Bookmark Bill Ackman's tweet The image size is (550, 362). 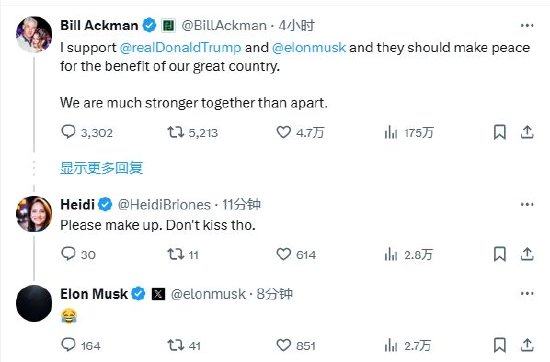click(x=499, y=132)
